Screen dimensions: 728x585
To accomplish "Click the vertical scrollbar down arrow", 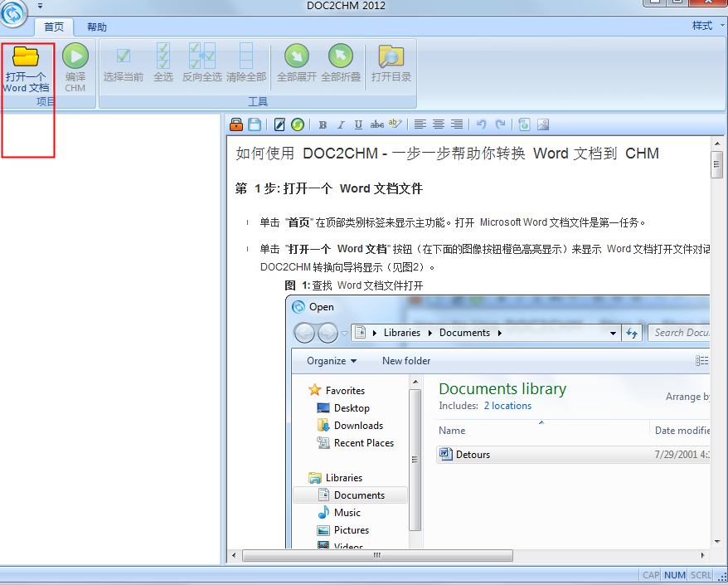I will tap(717, 541).
